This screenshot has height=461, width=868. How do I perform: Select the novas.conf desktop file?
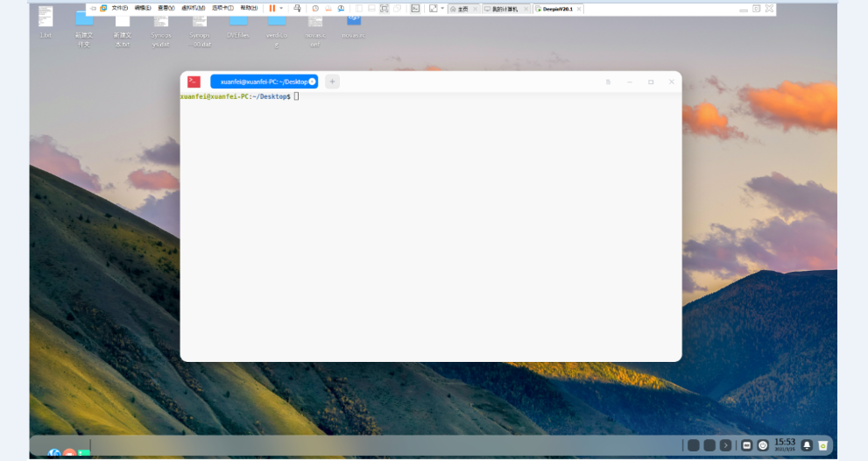click(315, 31)
